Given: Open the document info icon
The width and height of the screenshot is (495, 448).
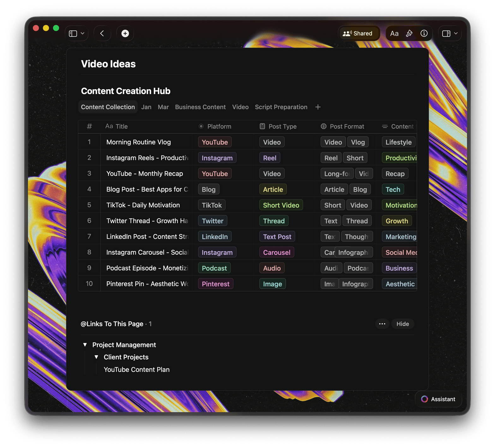Looking at the screenshot, I should click(x=424, y=33).
